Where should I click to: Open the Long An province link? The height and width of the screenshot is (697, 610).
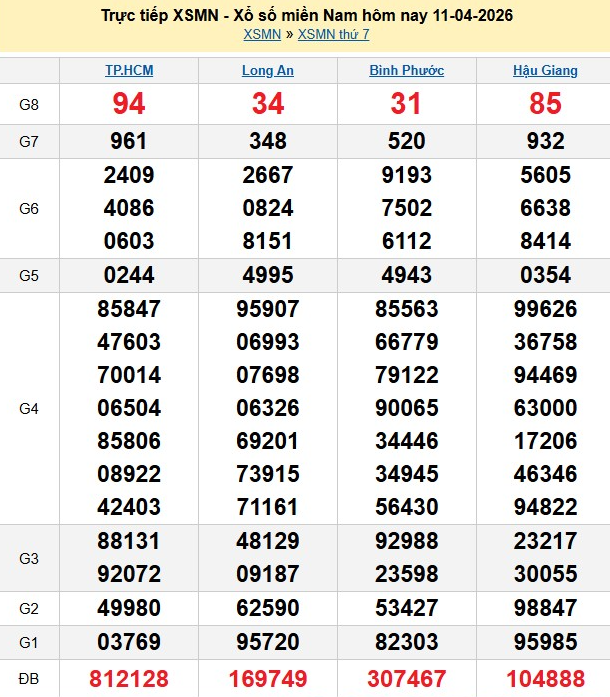(x=268, y=71)
